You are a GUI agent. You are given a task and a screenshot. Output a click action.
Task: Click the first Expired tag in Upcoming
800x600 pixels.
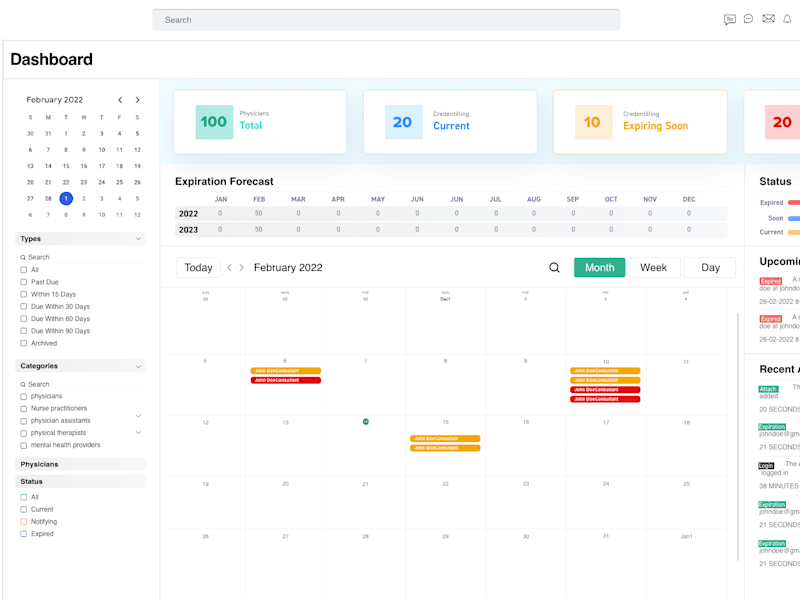point(770,281)
